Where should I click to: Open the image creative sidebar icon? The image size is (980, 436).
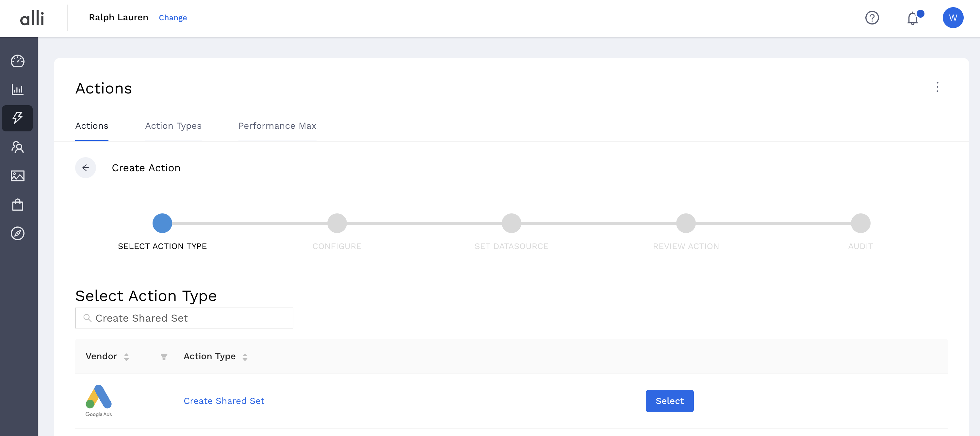[18, 176]
